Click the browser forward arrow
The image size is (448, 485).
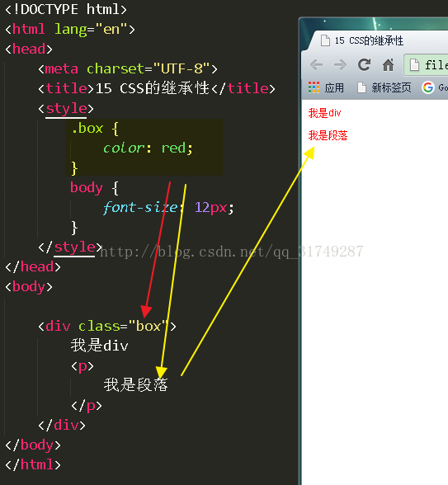click(340, 65)
